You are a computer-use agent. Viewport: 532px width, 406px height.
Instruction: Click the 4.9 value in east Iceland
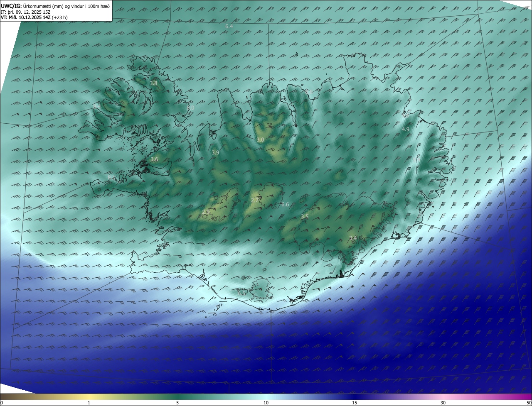click(405, 130)
